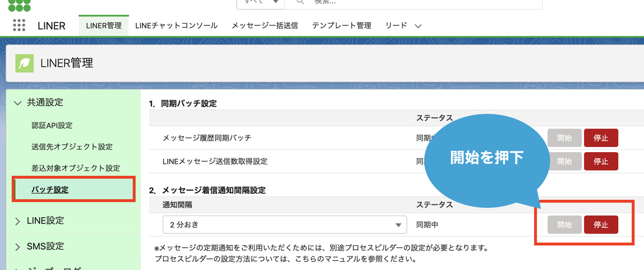
Task: Click the LINER管理 page title
Action: pos(67,63)
